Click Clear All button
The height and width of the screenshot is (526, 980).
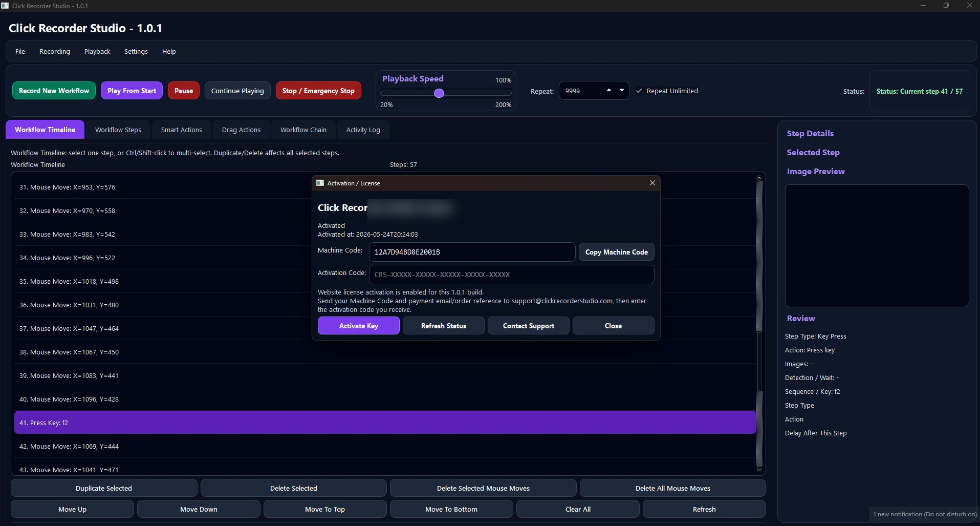click(x=578, y=509)
